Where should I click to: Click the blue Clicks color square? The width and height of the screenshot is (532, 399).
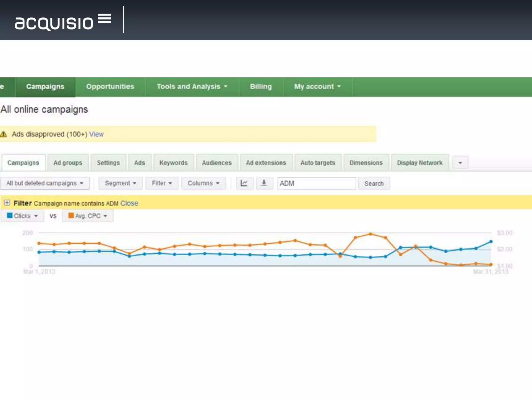[x=10, y=215]
